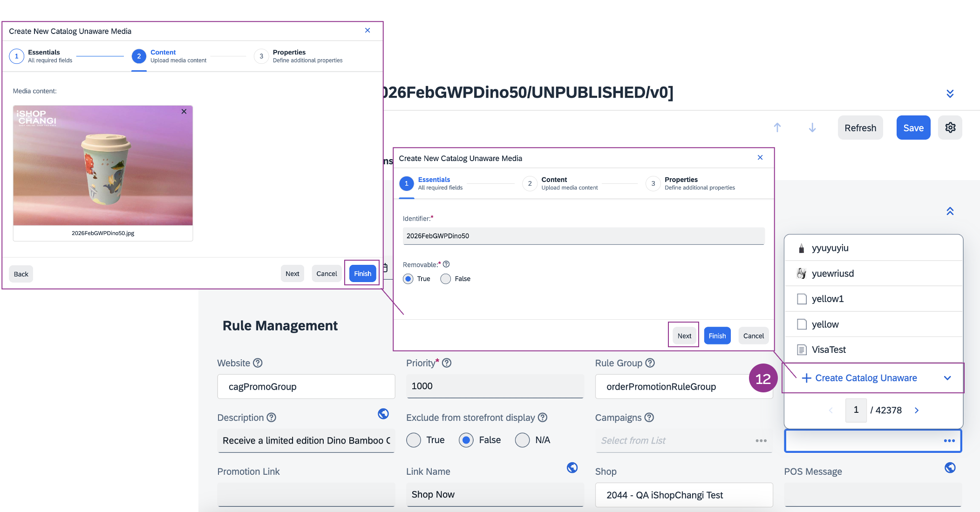Open the Website field help icon
The image size is (980, 512).
(x=258, y=363)
